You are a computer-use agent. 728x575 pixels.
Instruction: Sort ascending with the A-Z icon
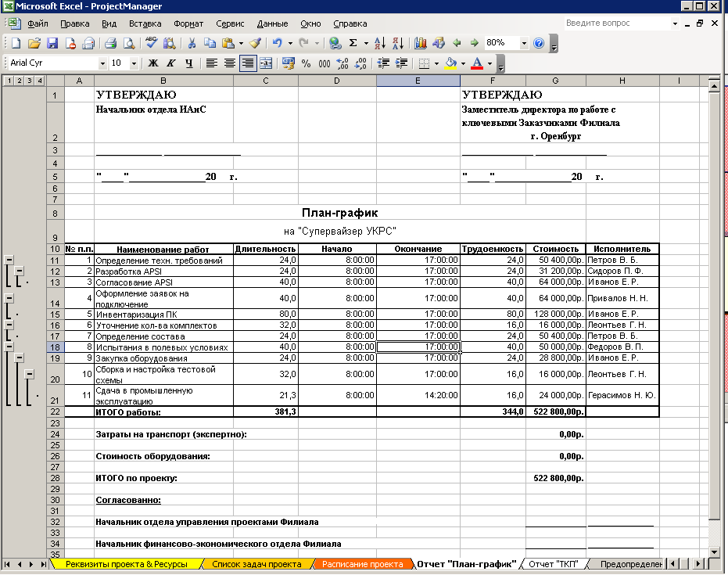pyautogui.click(x=379, y=43)
